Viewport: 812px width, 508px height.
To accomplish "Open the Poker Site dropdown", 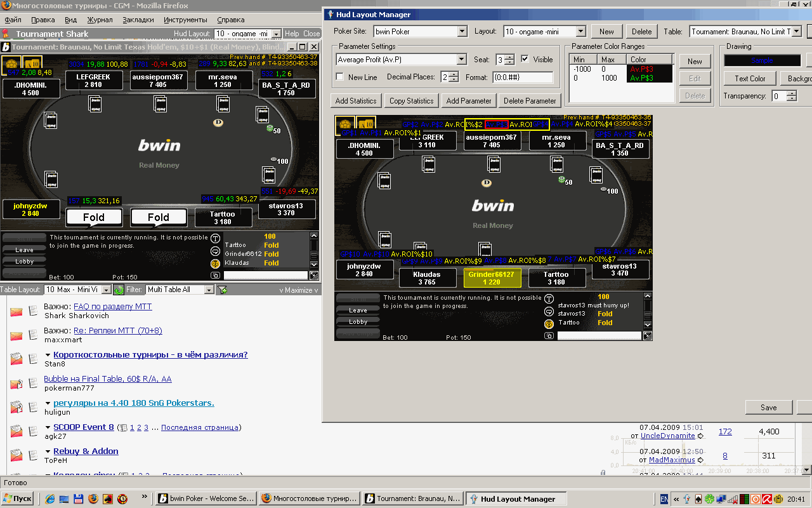I will coord(461,31).
